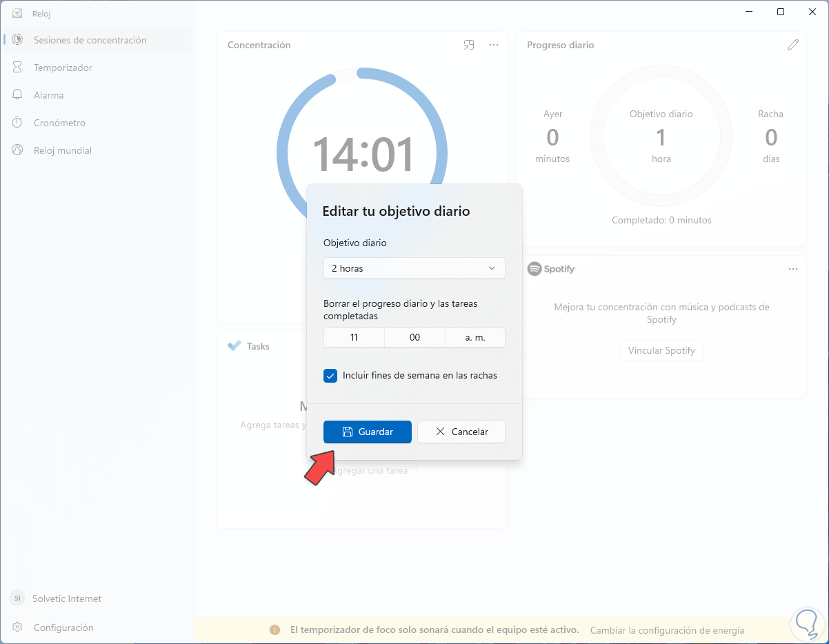The width and height of the screenshot is (829, 644).
Task: Click the Objetivo diario 1 hora progress ring
Action: click(x=661, y=136)
